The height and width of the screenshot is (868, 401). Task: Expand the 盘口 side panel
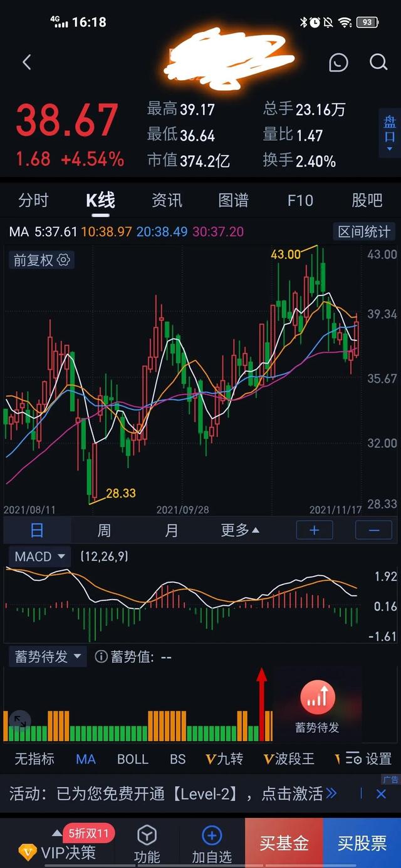pyautogui.click(x=390, y=133)
